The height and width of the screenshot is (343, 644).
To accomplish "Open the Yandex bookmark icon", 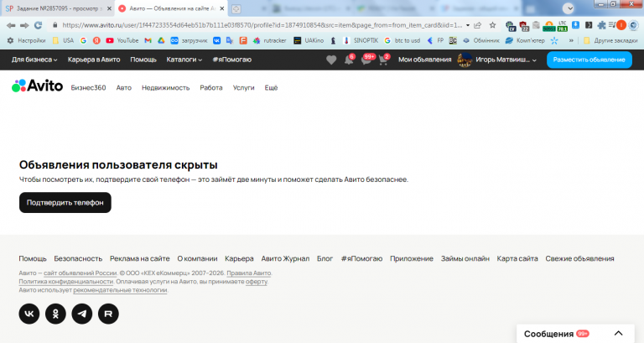I will tap(96, 40).
